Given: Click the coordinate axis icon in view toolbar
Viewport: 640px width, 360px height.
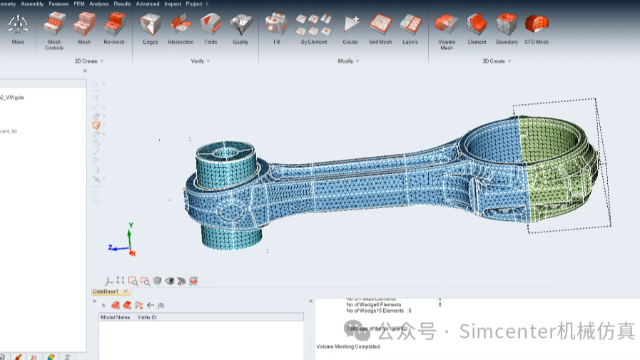Looking at the screenshot, I should [109, 281].
